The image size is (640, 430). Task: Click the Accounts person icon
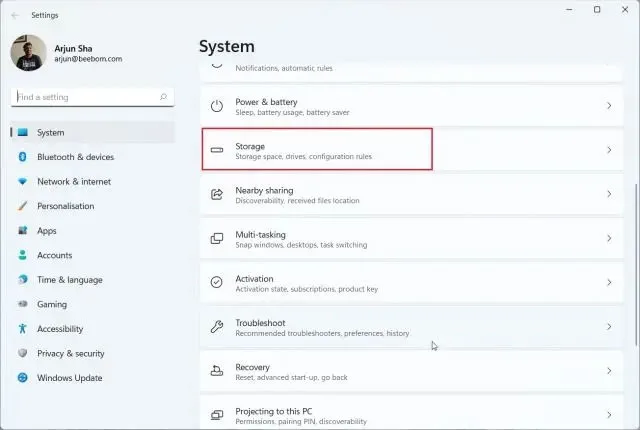[x=22, y=255]
